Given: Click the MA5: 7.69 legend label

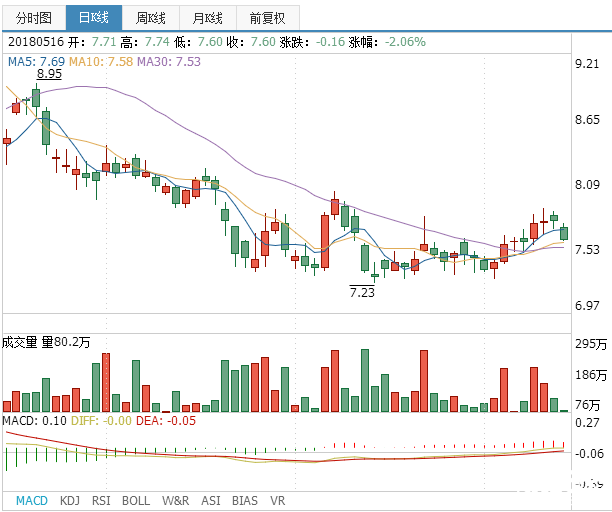Looking at the screenshot, I should [36, 62].
